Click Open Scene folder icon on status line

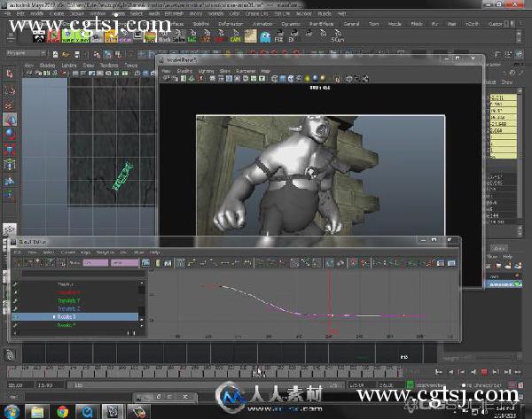pos(66,54)
